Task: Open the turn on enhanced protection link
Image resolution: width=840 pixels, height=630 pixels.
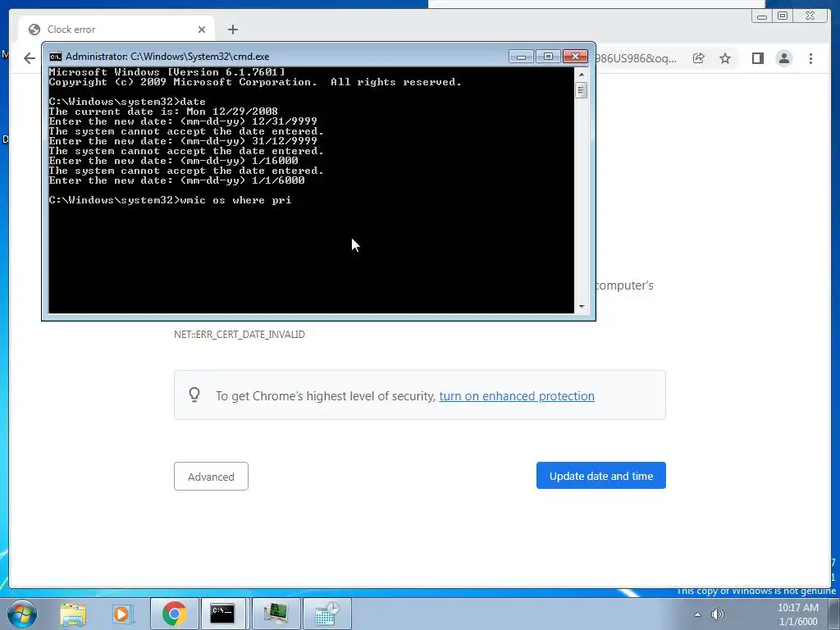Action: pyautogui.click(x=517, y=396)
